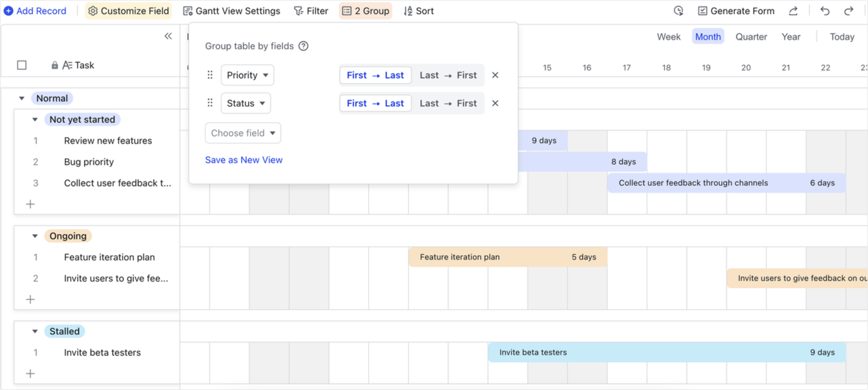
Task: Grab the Priority row drag handle
Action: 210,75
